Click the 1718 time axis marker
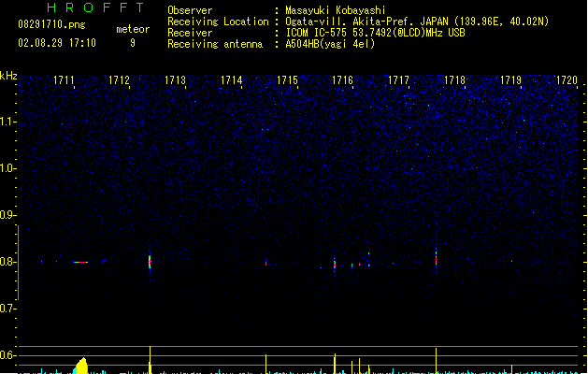 point(454,80)
